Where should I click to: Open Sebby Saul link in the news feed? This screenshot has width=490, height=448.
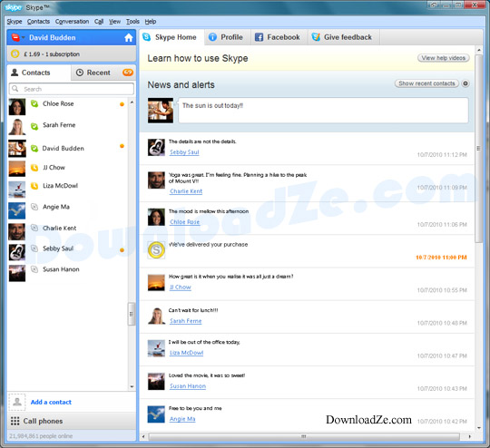pos(184,152)
